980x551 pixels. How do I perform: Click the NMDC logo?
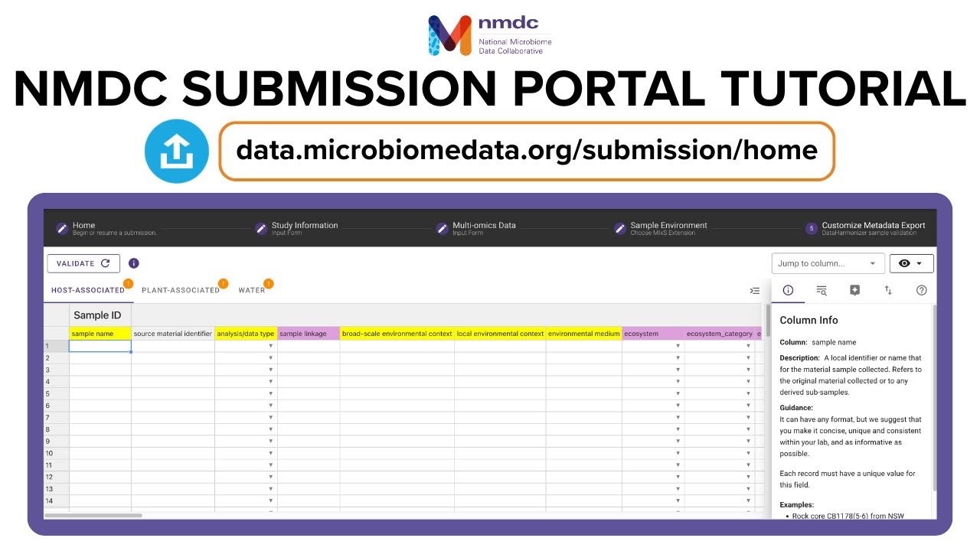(x=490, y=34)
